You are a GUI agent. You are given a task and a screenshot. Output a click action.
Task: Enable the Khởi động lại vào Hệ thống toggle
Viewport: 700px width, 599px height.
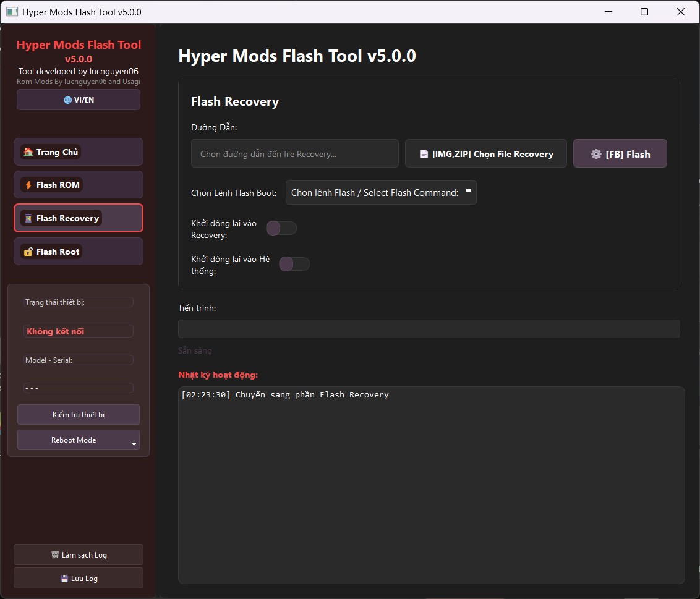click(294, 264)
